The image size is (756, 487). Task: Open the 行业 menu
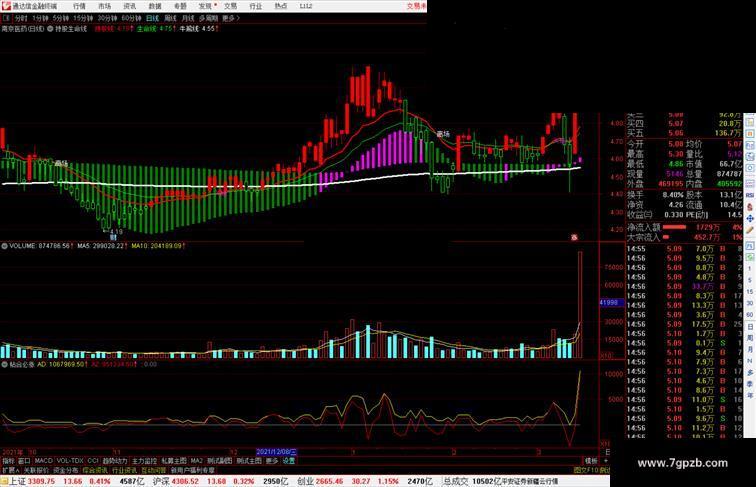point(256,6)
